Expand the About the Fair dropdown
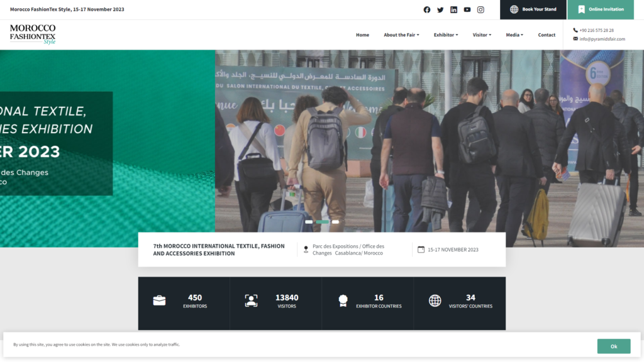Image resolution: width=644 pixels, height=362 pixels. point(401,35)
